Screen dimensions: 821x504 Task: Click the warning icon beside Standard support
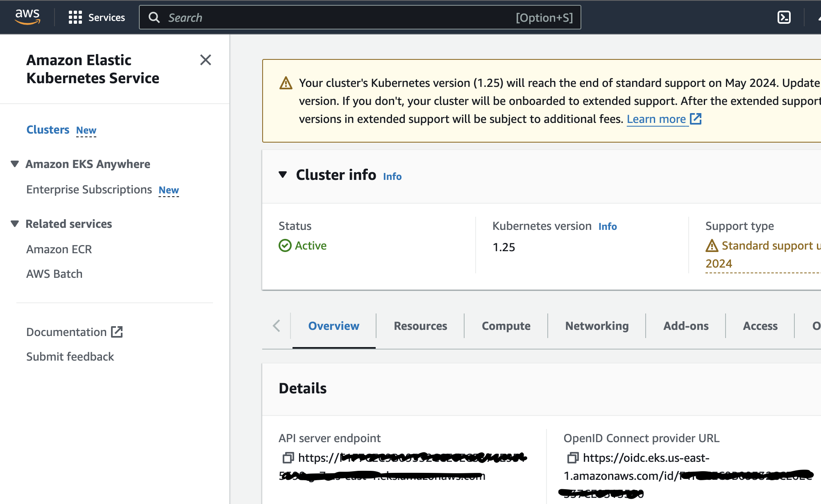[x=712, y=246]
